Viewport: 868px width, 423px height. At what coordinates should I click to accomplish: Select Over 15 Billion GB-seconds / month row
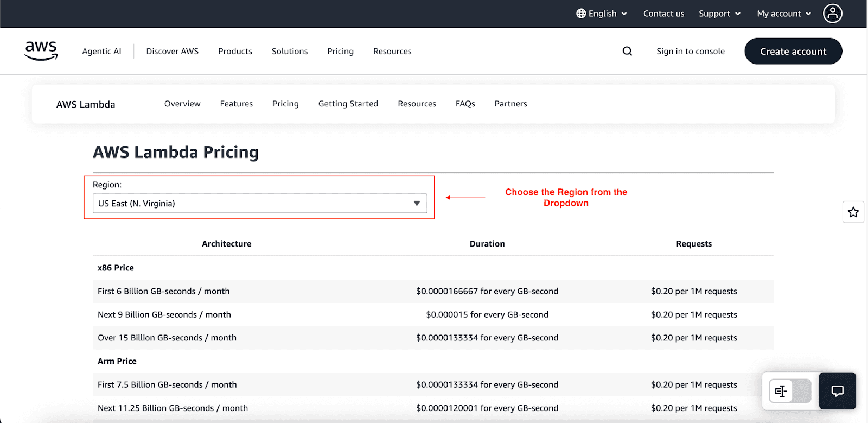[x=433, y=338]
